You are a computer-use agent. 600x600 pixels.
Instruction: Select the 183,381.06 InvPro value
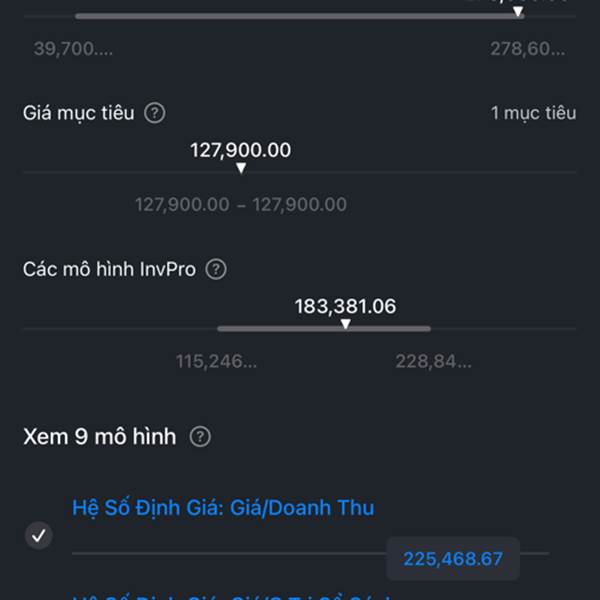pos(345,306)
